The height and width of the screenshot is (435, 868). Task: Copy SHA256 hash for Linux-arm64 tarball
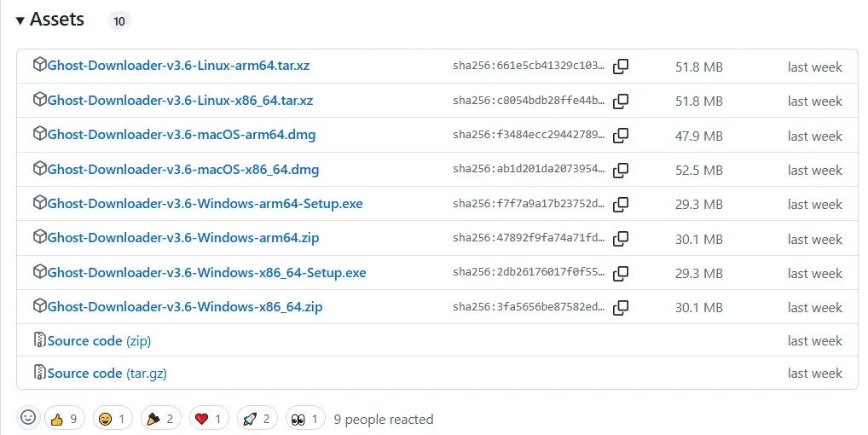click(621, 67)
